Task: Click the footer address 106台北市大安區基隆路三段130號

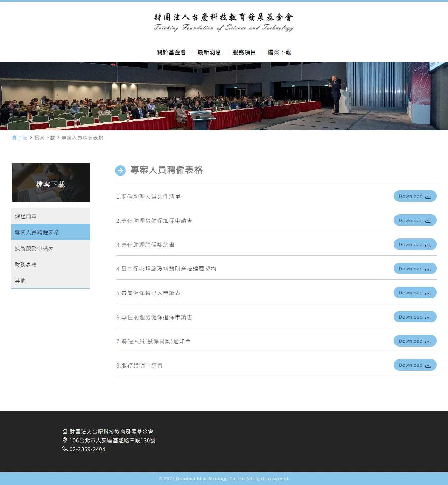Action: pyautogui.click(x=112, y=441)
